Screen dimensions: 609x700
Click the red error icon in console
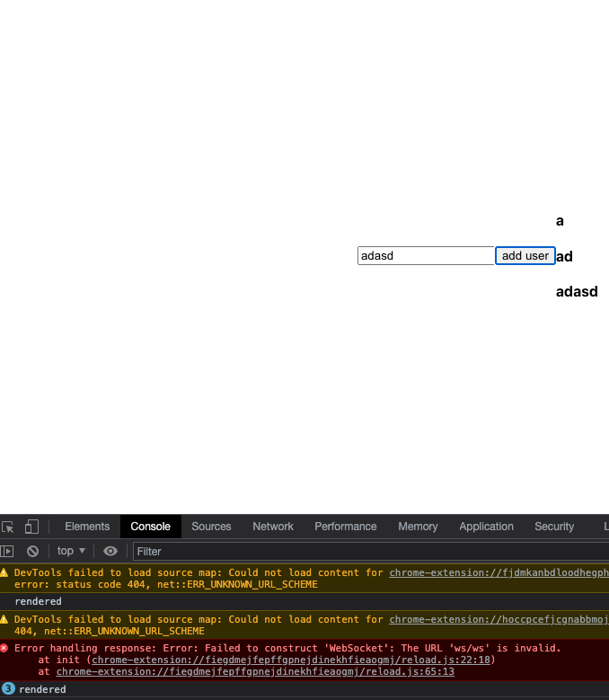4,648
